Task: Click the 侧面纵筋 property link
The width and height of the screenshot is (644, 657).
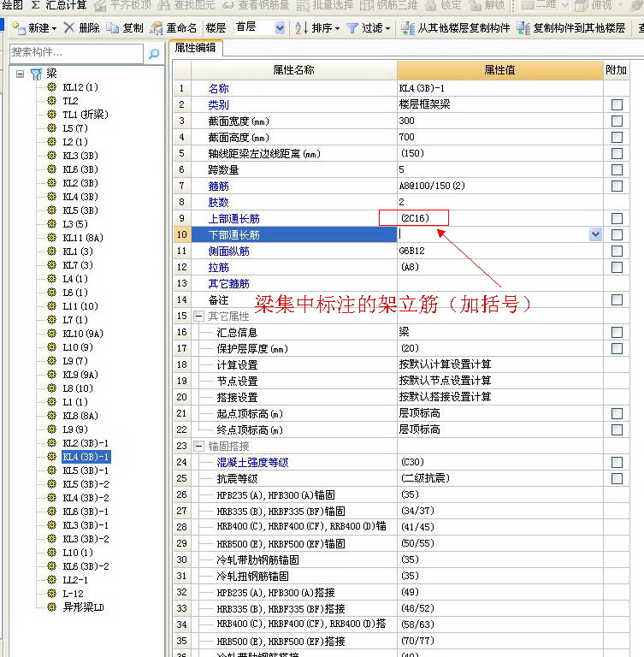Action: pyautogui.click(x=228, y=251)
